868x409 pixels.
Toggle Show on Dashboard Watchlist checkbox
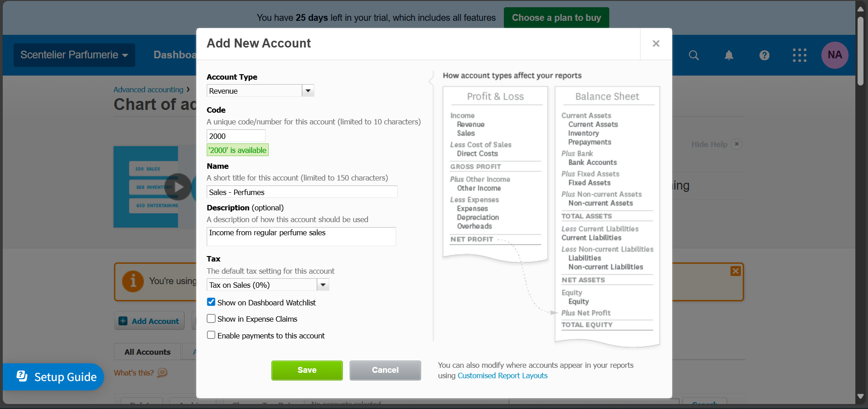(x=211, y=302)
